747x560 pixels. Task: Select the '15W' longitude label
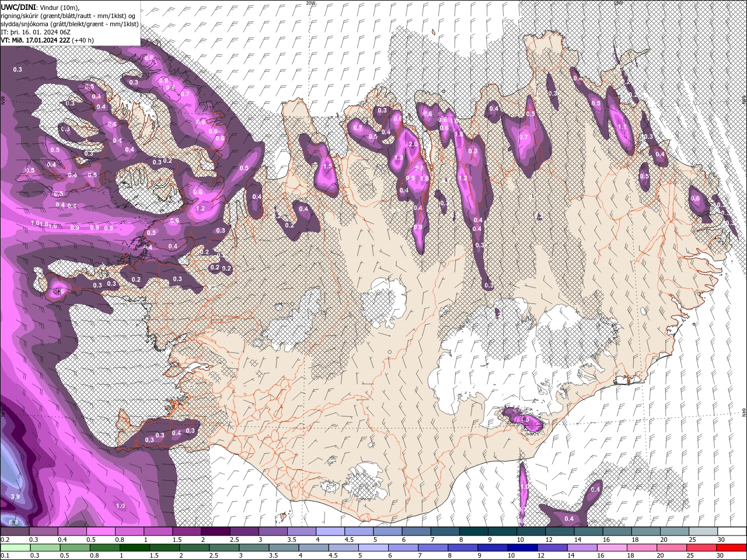click(x=619, y=3)
